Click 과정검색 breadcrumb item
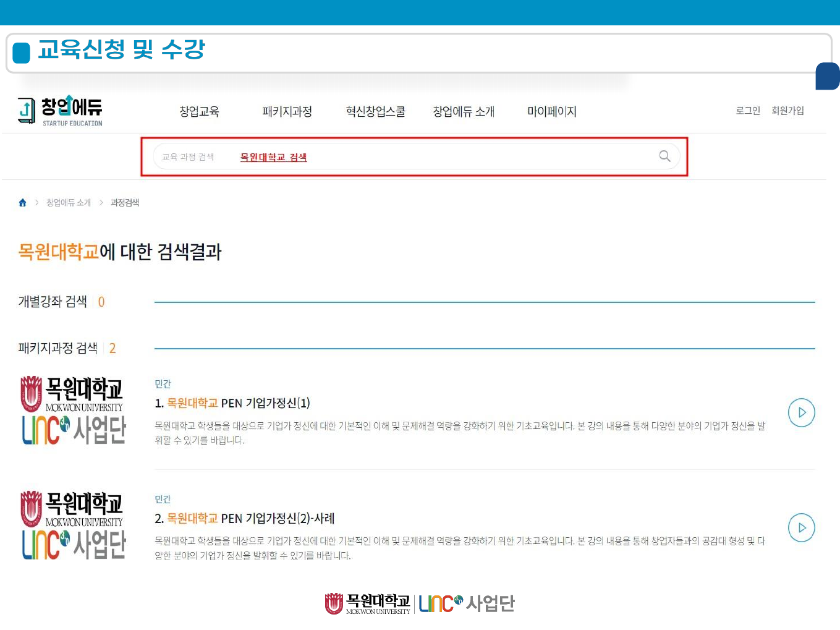The image size is (840, 630). coord(125,203)
